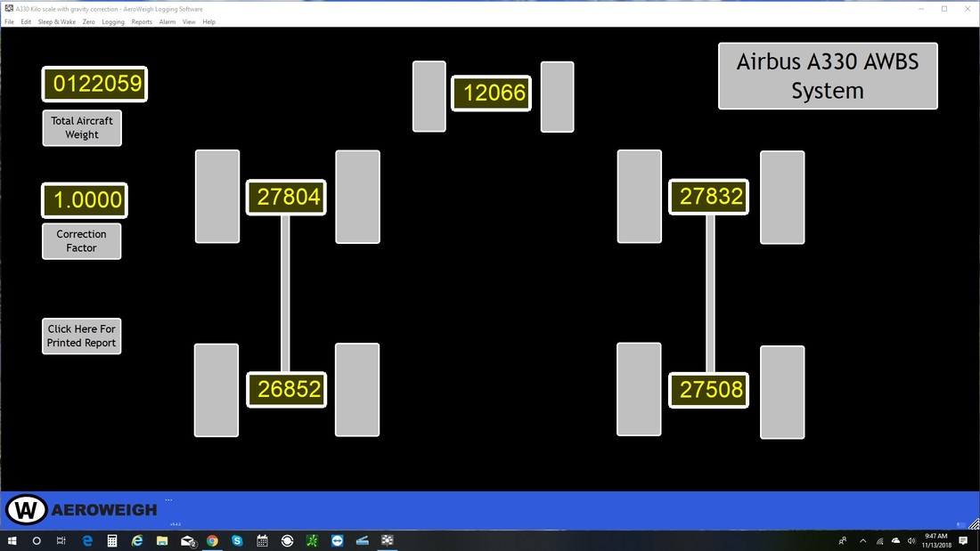Open the People icon in system tray

point(843,540)
